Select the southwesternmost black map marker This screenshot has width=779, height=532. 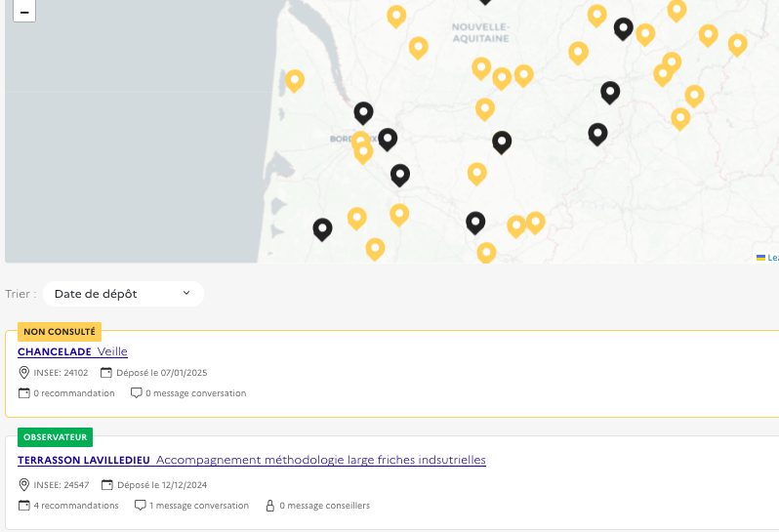tap(322, 228)
